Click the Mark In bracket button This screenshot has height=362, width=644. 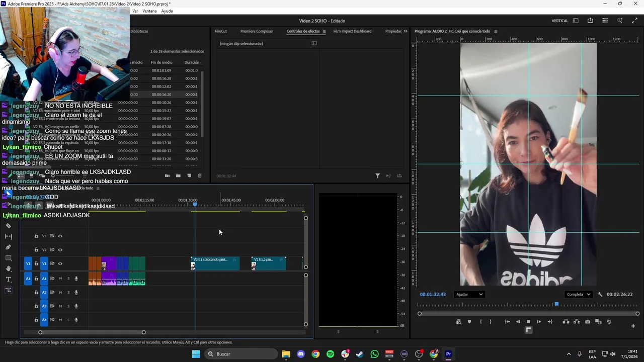pyautogui.click(x=480, y=322)
